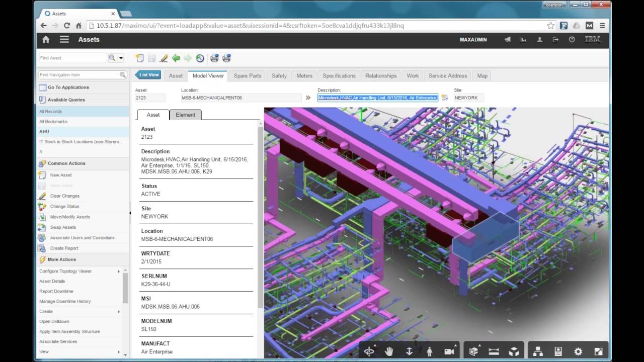The height and width of the screenshot is (362, 644).
Task: Open the Relationships tab
Action: (x=381, y=75)
